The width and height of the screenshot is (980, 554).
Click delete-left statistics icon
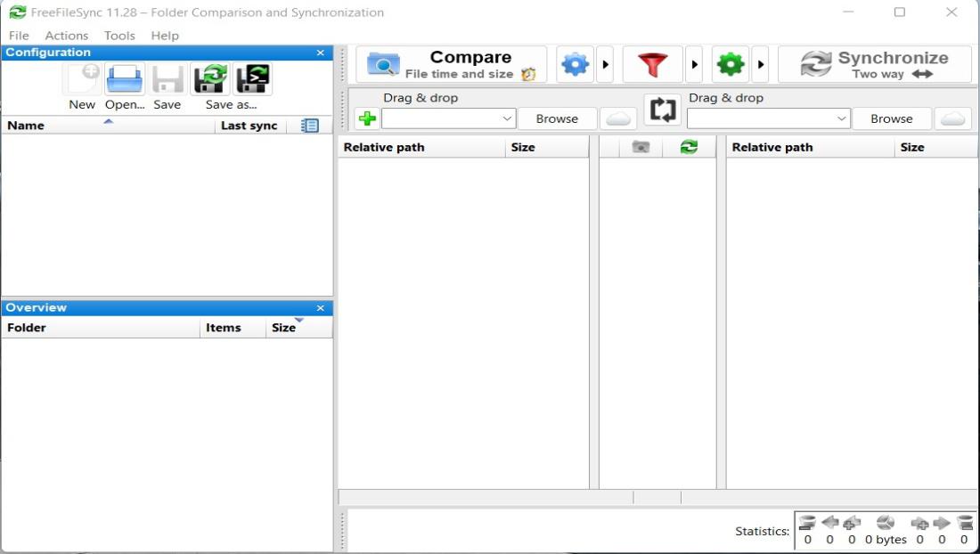tap(807, 523)
